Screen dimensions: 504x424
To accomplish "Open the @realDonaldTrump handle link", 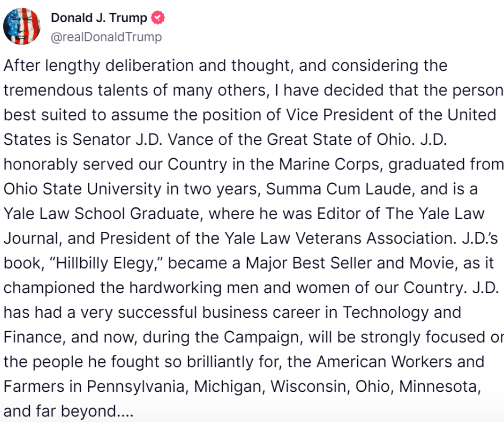I will pos(106,37).
